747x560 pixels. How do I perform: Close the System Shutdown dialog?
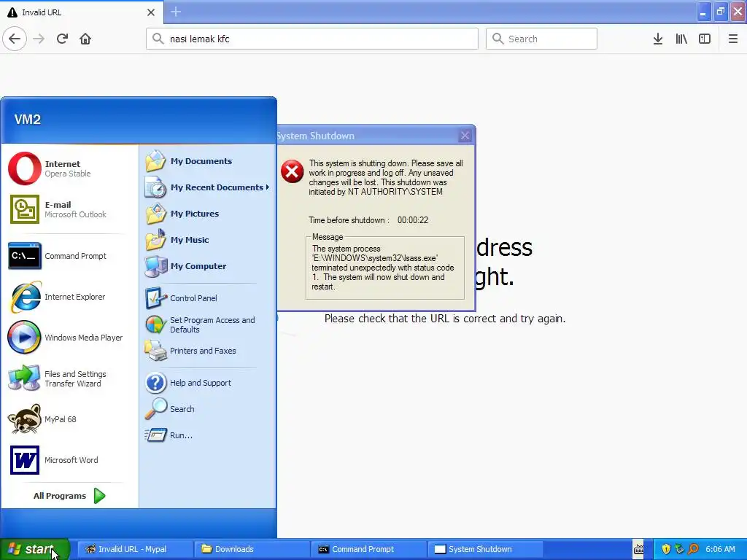coord(465,136)
